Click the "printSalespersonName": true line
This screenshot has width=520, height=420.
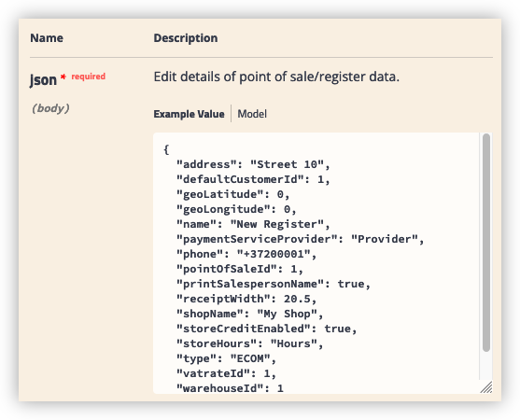pos(274,284)
